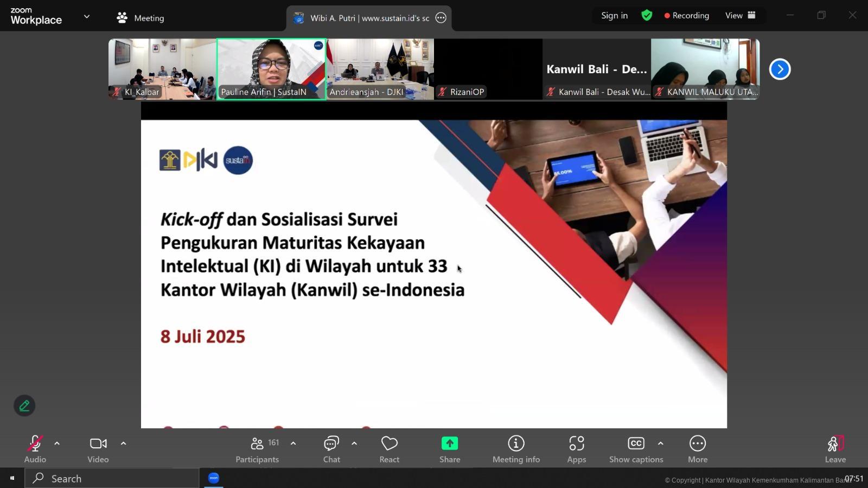Expand video options arrow next to Video
Image resolution: width=868 pixels, height=488 pixels.
coord(123,443)
